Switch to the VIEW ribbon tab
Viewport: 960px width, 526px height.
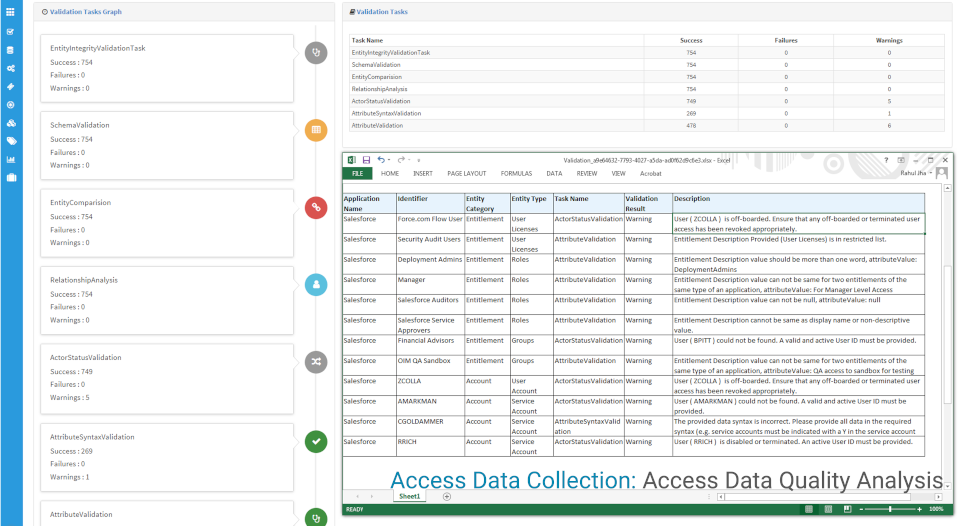(618, 174)
